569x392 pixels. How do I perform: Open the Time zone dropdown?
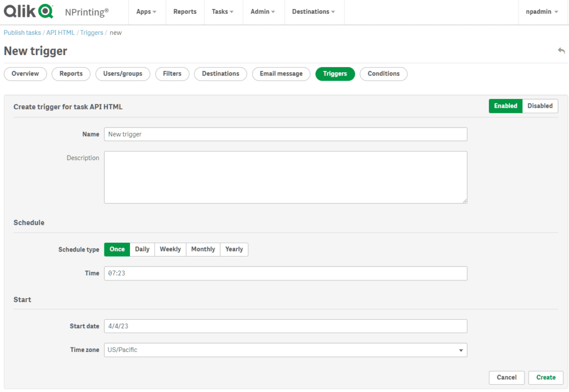(x=285, y=350)
